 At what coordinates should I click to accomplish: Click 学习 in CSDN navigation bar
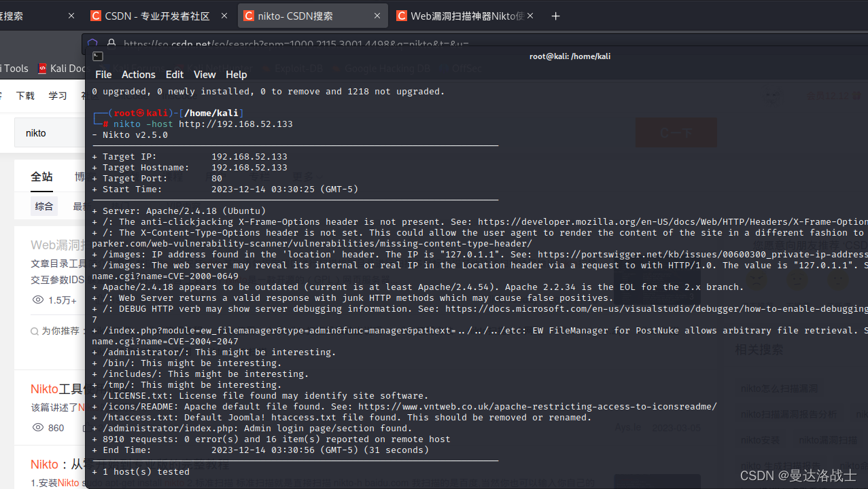pyautogui.click(x=58, y=96)
